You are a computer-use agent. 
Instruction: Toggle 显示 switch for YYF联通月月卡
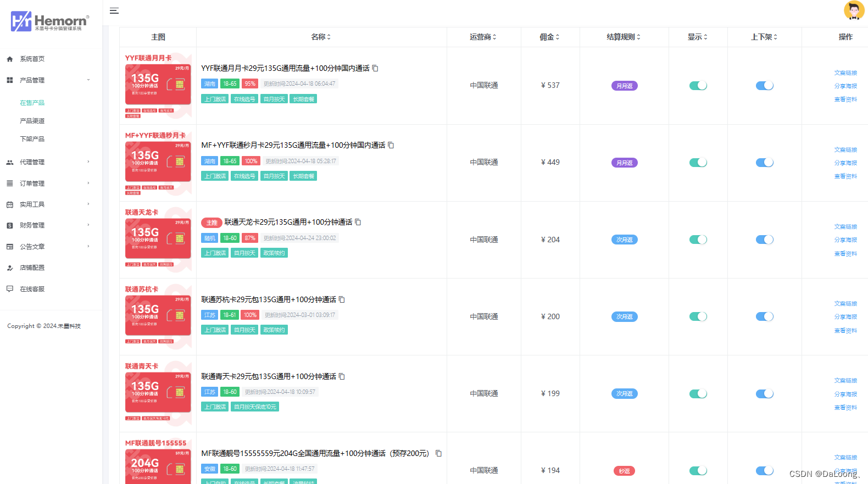[698, 86]
